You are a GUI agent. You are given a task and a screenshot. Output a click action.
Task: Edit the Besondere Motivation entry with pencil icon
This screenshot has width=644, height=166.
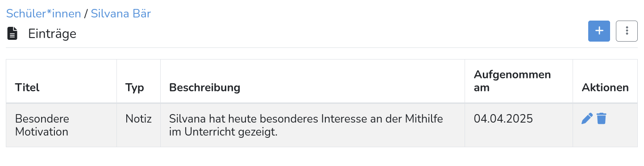pos(587,119)
